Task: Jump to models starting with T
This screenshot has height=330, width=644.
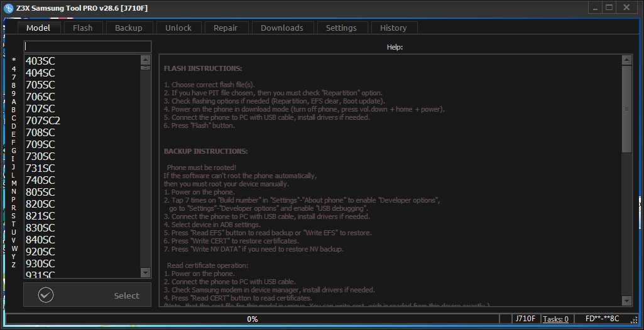Action: point(14,224)
